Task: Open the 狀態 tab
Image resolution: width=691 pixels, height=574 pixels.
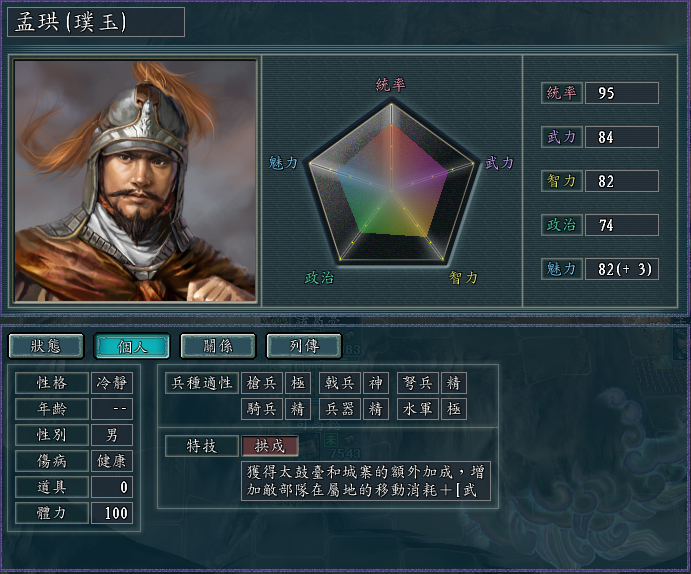Action: 45,346
